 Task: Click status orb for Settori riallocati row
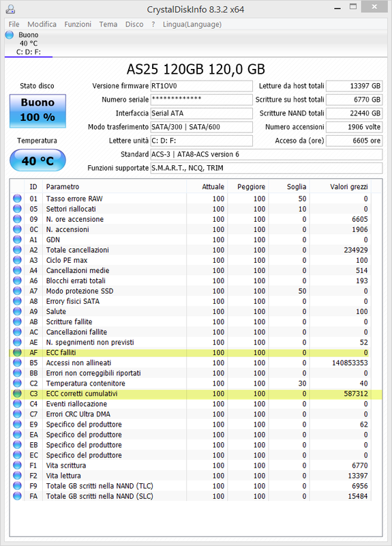pos(17,209)
